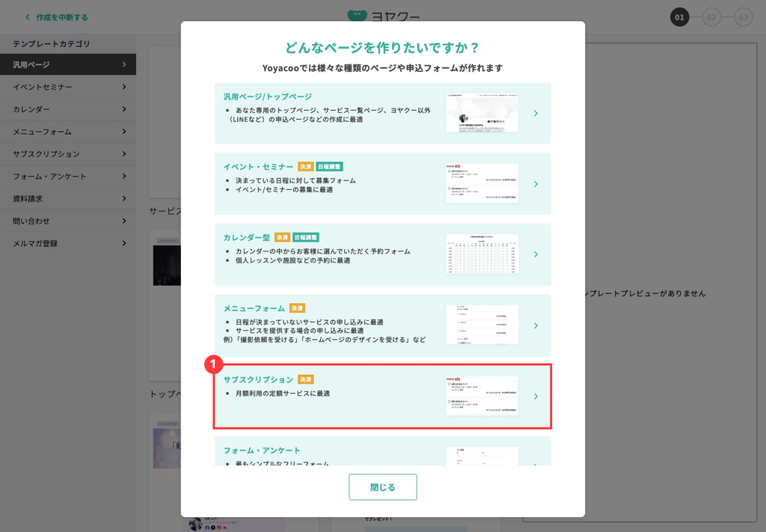The width and height of the screenshot is (766, 532).
Task: Open メニューフォーム sidebar category
Action: click(x=68, y=132)
